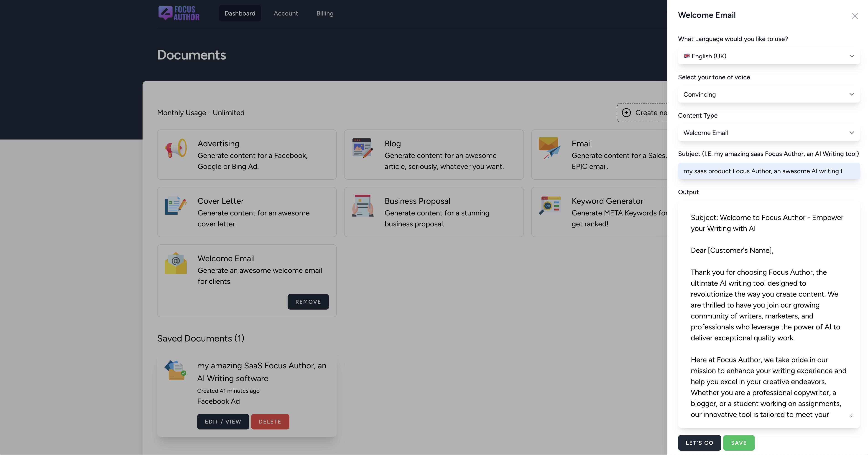Click the Business Proposal icon

362,205
